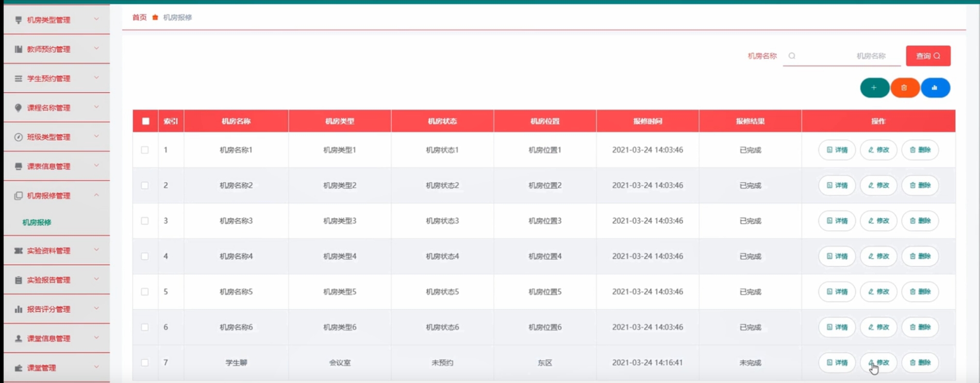
Task: Click the 报告评分管理 bar chart icon
Action: point(19,309)
